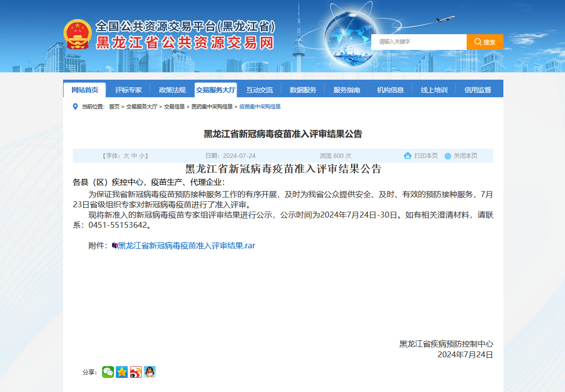The height and width of the screenshot is (392, 565).
Task: Click the close-page clock icon beside 关闭本页
Action: (447, 155)
